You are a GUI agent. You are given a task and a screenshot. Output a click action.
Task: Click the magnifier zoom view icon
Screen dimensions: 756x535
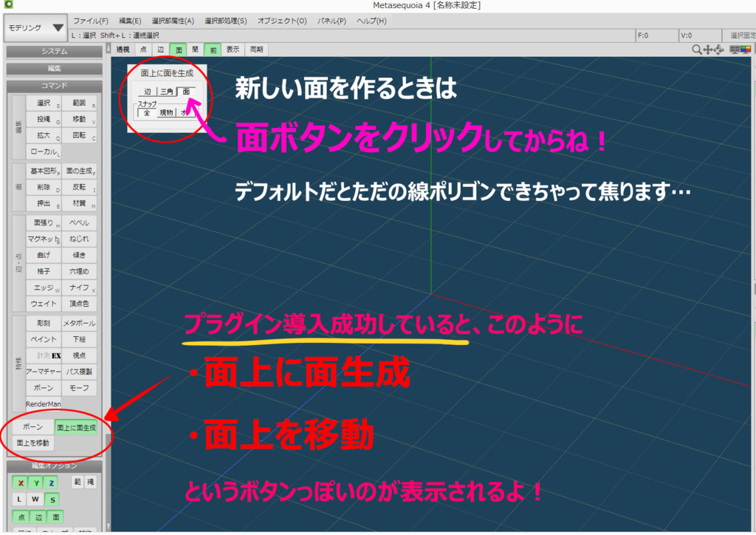click(697, 50)
